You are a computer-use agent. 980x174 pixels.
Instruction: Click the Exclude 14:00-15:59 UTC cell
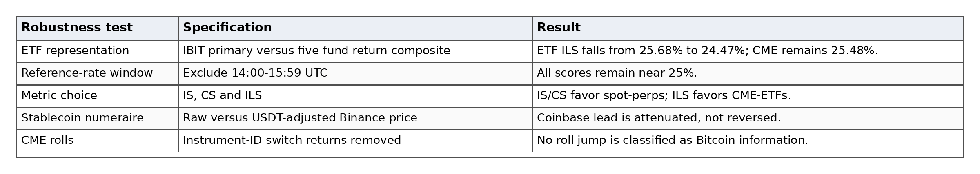tap(355, 73)
